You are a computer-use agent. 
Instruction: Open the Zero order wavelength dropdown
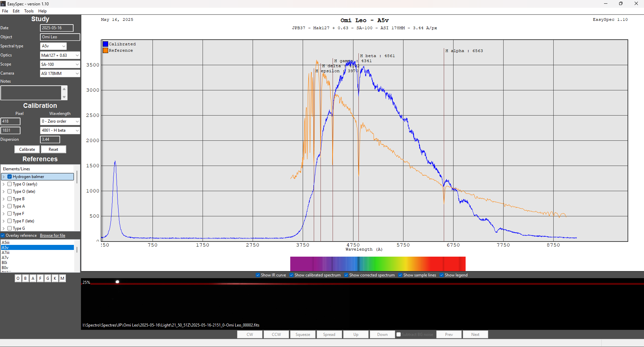[60, 121]
